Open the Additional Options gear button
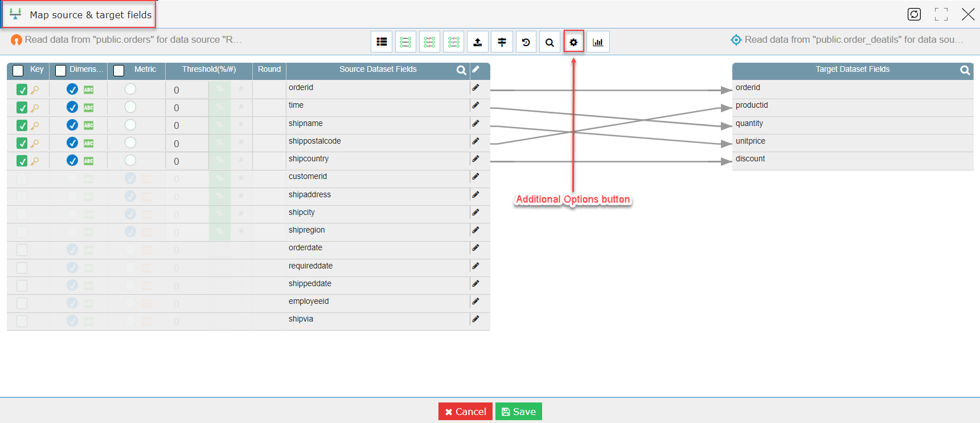 [x=573, y=42]
